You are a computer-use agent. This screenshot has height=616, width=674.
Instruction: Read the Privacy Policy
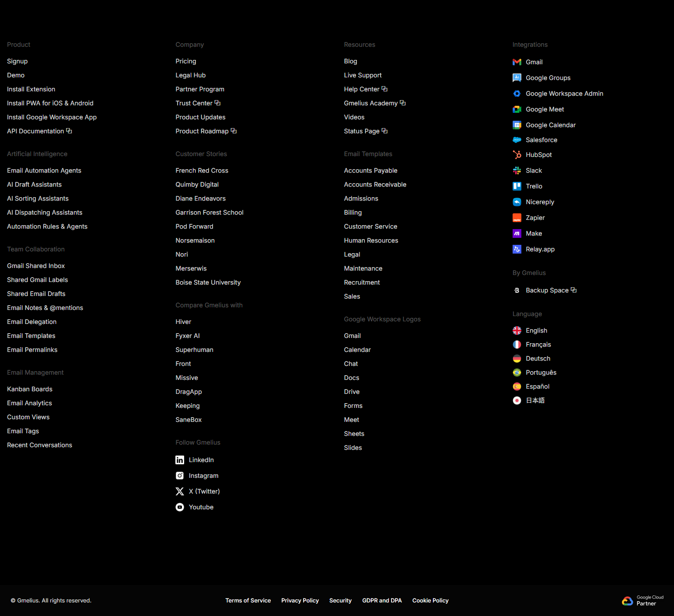point(300,600)
